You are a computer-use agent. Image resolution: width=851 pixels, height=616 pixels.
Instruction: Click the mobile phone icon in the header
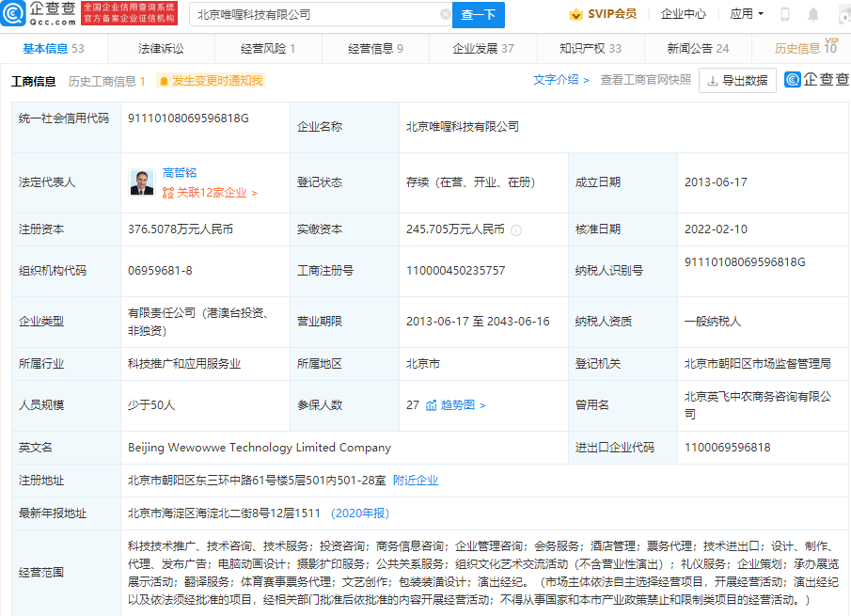785,15
